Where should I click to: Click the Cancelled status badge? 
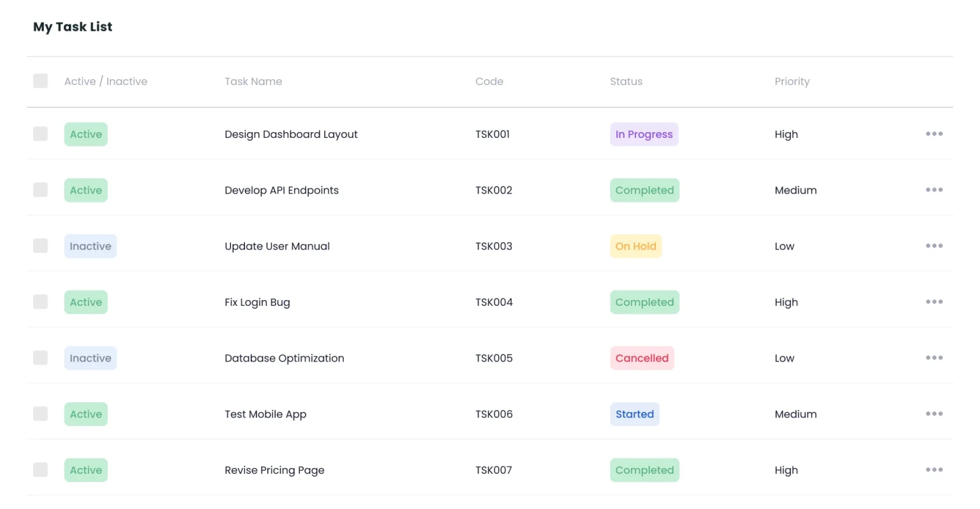642,358
